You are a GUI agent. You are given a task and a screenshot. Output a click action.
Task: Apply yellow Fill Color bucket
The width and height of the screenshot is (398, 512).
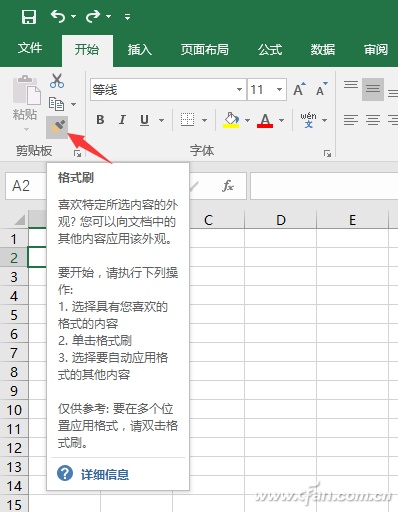click(231, 120)
